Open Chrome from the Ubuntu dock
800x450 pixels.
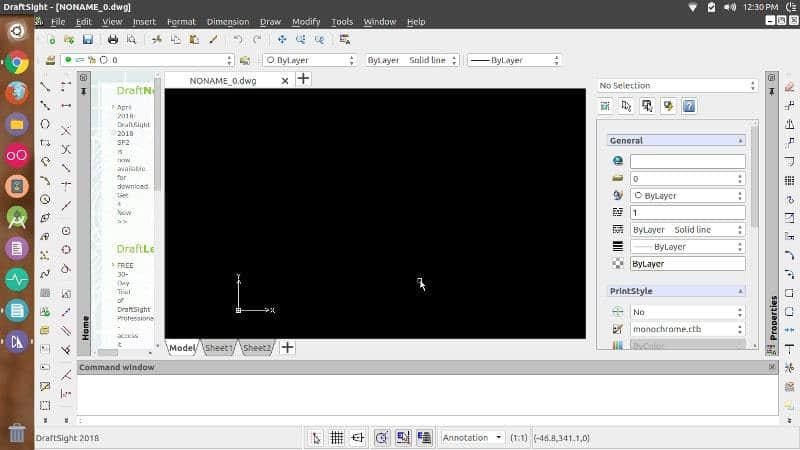(x=17, y=62)
